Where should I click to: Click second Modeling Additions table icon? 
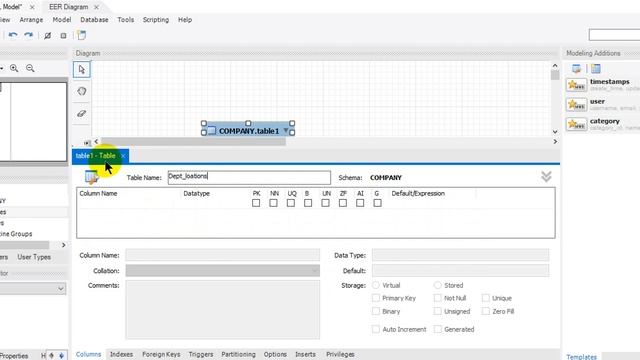(x=596, y=69)
